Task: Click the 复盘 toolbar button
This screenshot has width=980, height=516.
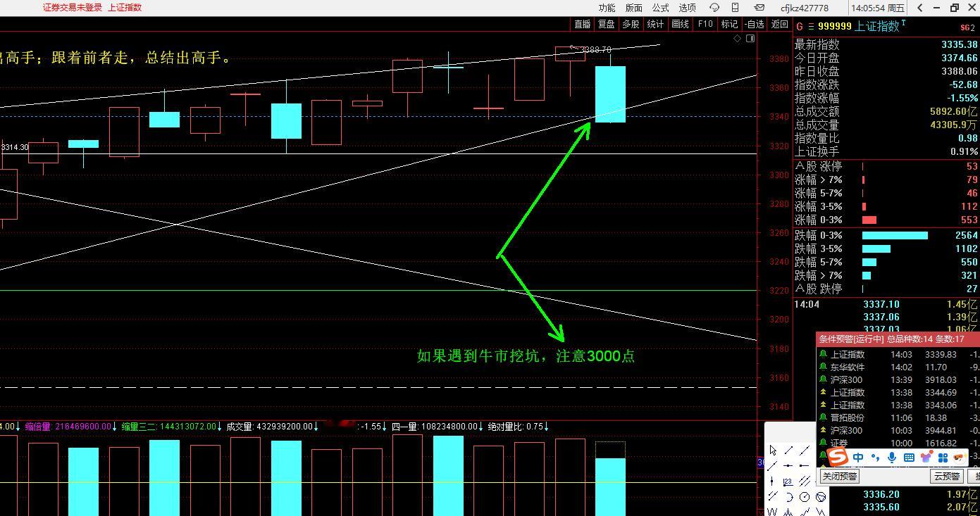Action: coord(606,24)
